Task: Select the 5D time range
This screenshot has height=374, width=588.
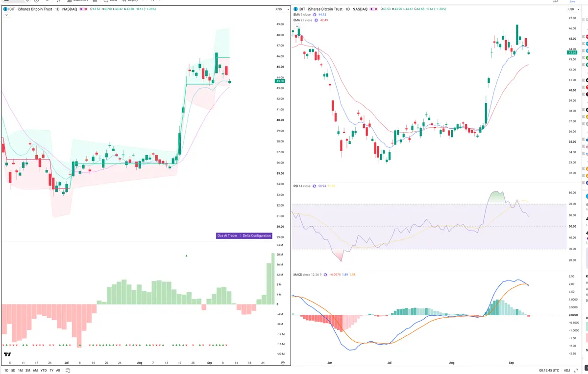Action: coord(13,371)
